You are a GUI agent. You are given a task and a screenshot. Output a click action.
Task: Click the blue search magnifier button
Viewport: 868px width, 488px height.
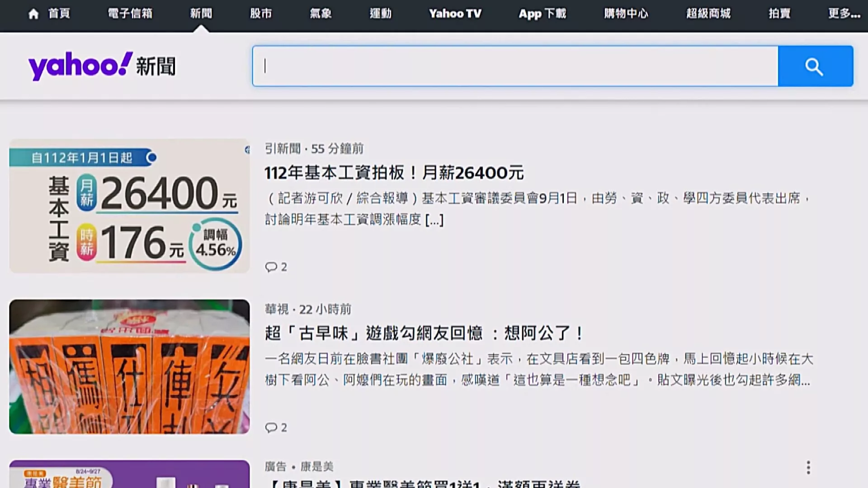[x=815, y=66]
